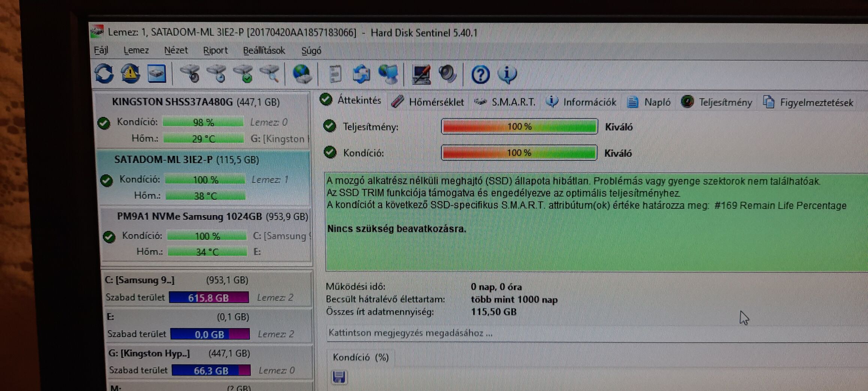Open the Fájl menu
This screenshot has height=391, width=868.
pyautogui.click(x=101, y=50)
